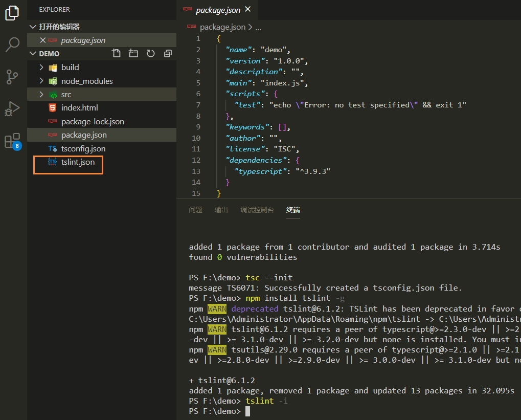The width and height of the screenshot is (521, 420).
Task: Open tslint.json from the explorer
Action: pyautogui.click(x=102, y=162)
